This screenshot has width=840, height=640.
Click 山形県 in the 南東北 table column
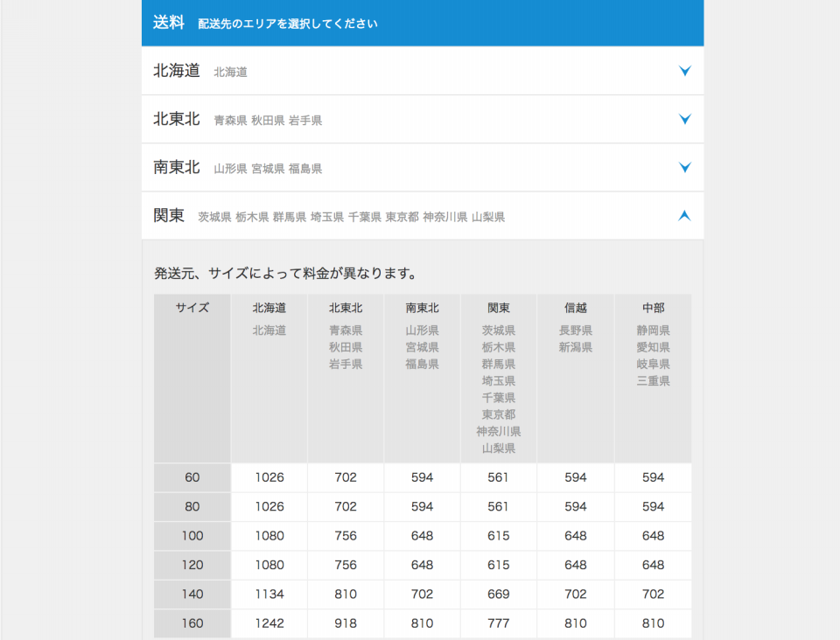coord(422,330)
